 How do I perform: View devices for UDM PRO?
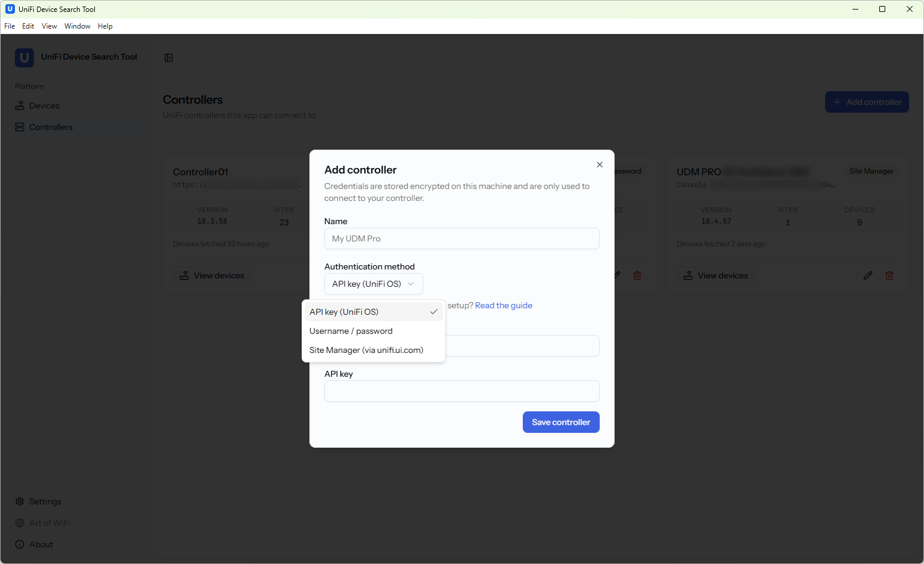pyautogui.click(x=715, y=275)
